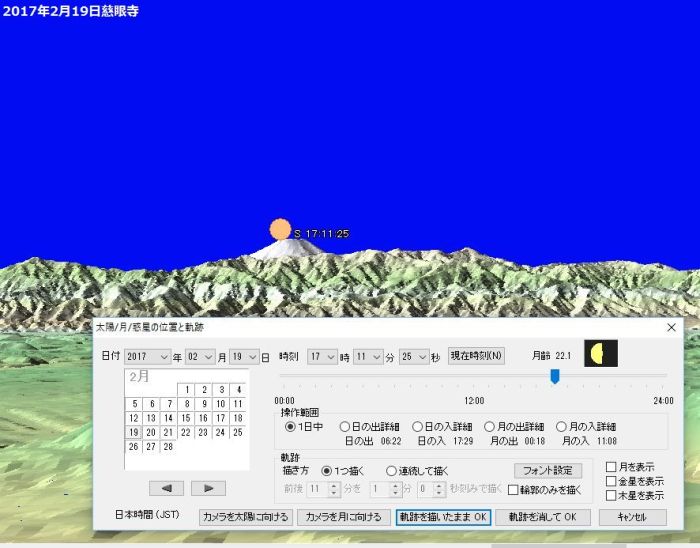This screenshot has height=548, width=700.
Task: Click the blue time slider thumb
Action: point(554,376)
